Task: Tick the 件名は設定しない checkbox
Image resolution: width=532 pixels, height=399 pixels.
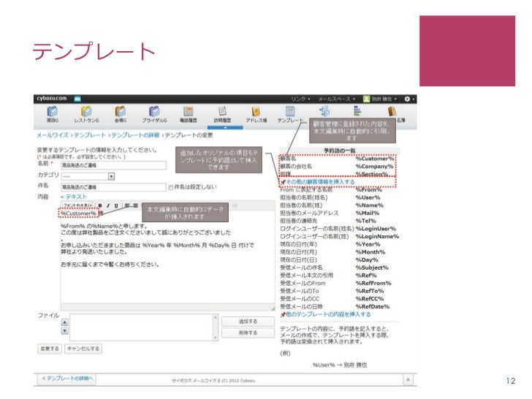Action: [171, 187]
